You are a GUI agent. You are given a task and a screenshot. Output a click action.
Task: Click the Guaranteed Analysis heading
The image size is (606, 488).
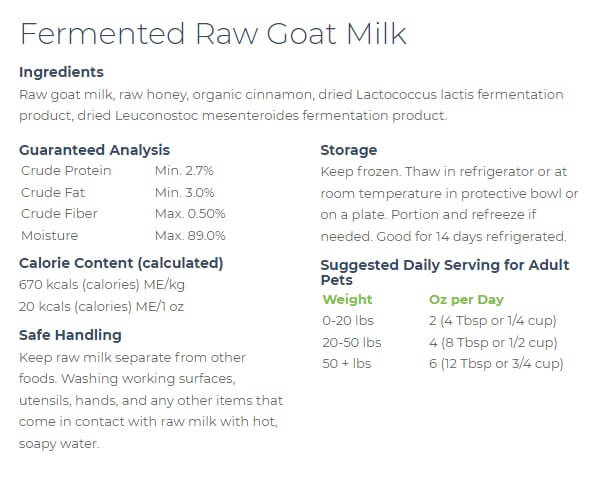(94, 150)
